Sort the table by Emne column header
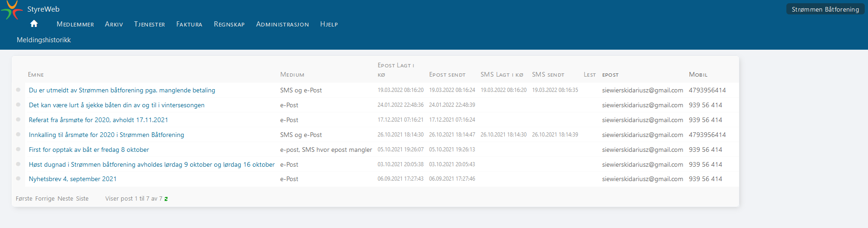Image resolution: width=868 pixels, height=228 pixels. coord(36,75)
